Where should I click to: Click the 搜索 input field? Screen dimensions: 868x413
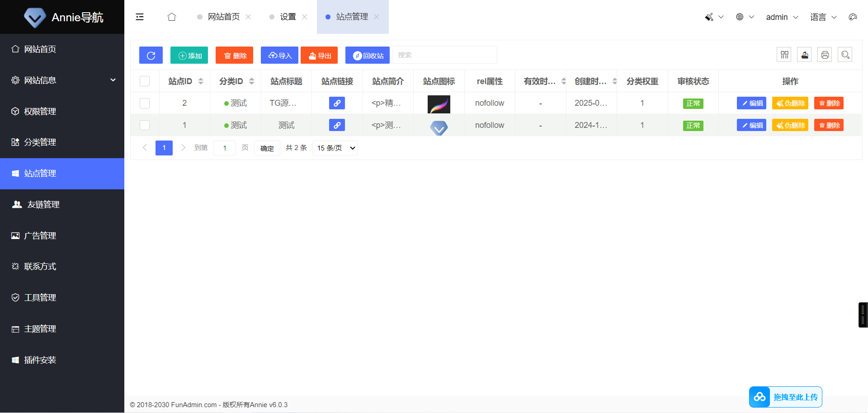[444, 55]
